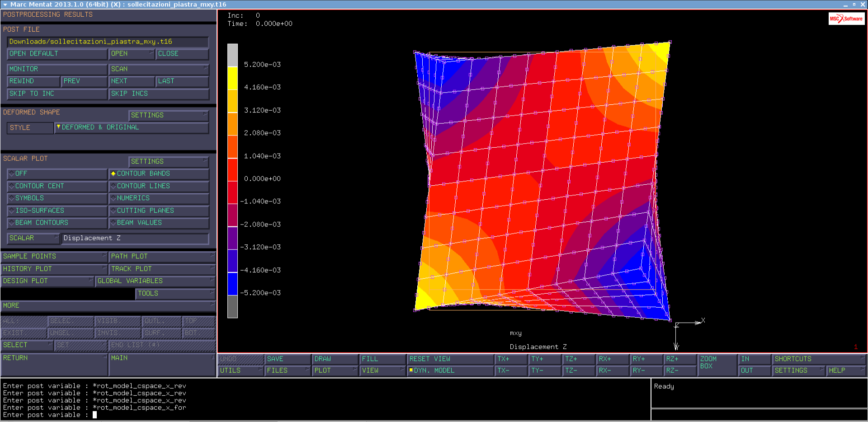Viewport: 868px width, 422px height.
Task: Open the PATH PLOT menu
Action: (161, 256)
